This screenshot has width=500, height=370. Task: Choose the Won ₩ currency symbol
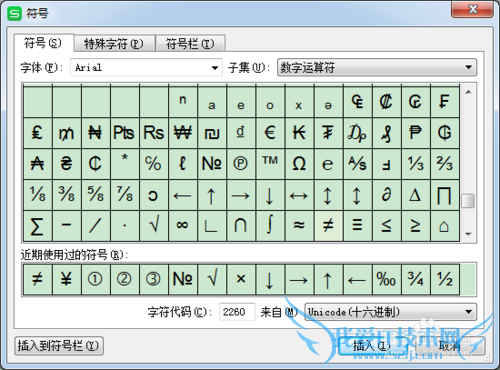(x=183, y=133)
